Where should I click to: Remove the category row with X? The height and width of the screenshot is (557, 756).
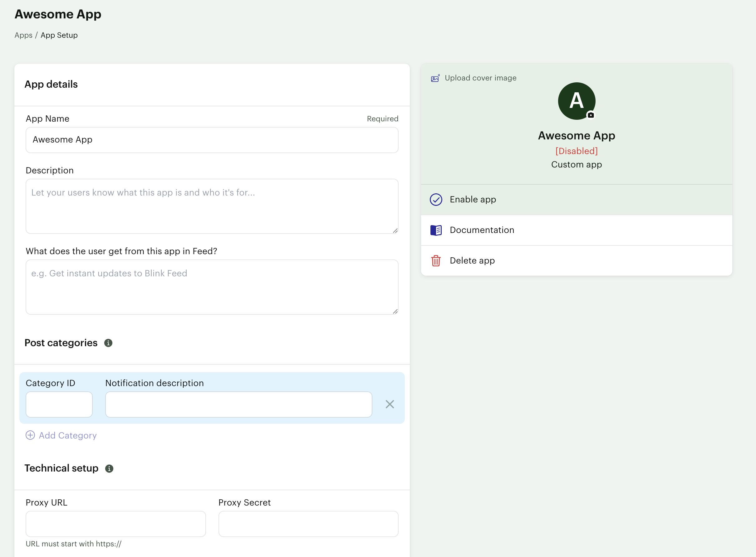[390, 404]
